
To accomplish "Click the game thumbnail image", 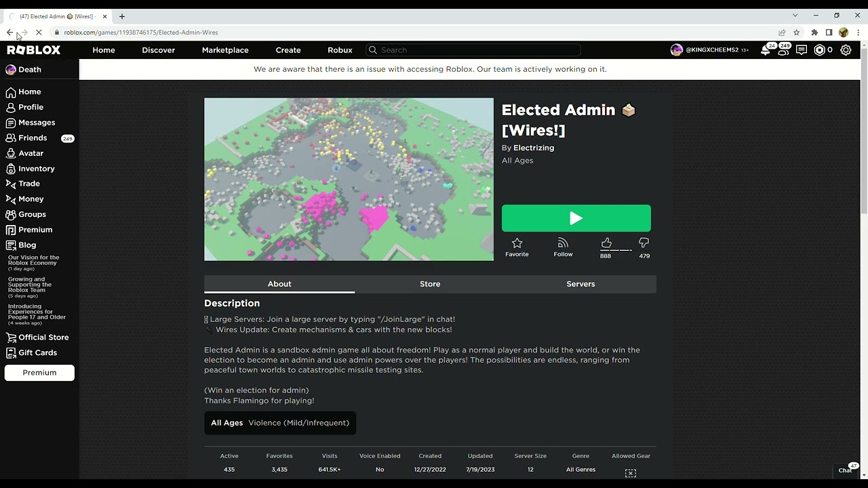I will (349, 180).
